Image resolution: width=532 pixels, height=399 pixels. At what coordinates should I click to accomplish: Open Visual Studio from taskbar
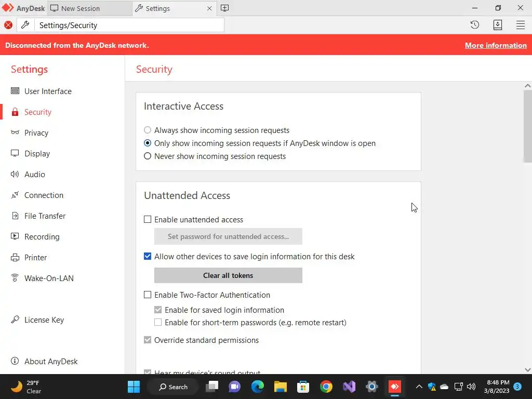point(349,387)
